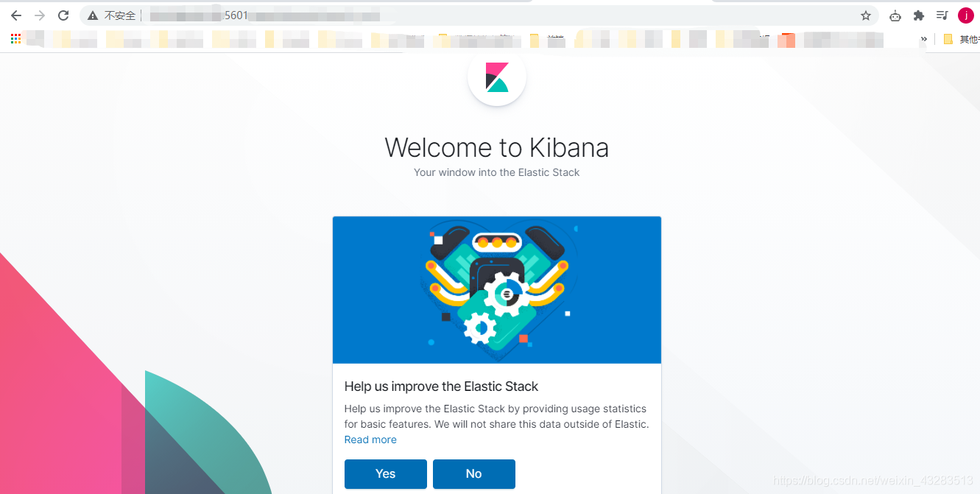The height and width of the screenshot is (494, 980).
Task: Click the Welcome to Kibana heading
Action: coord(497,147)
